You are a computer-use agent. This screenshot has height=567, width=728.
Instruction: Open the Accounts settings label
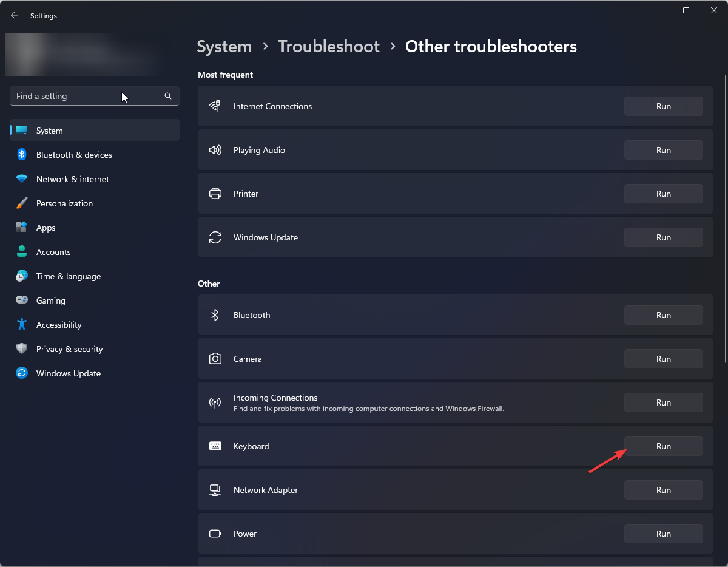pos(53,252)
